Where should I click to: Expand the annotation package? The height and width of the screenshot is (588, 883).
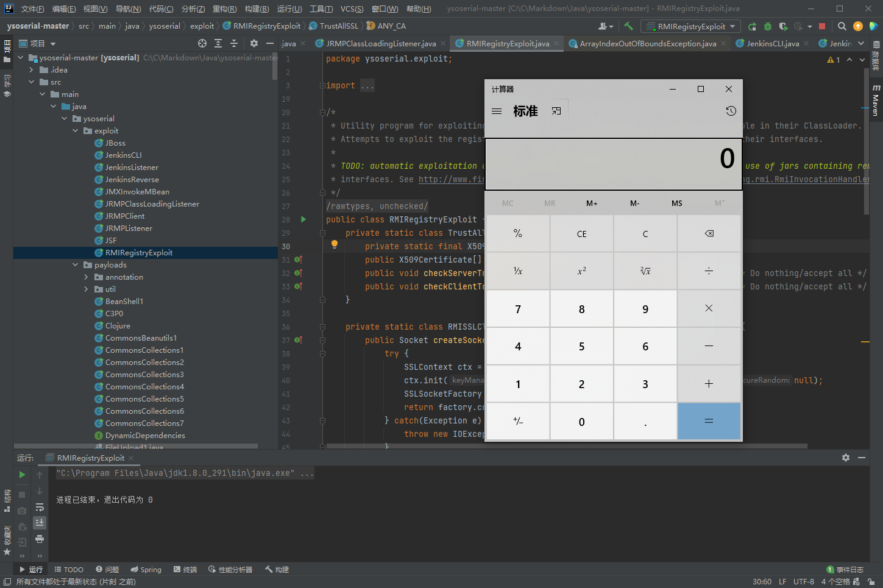click(x=86, y=277)
